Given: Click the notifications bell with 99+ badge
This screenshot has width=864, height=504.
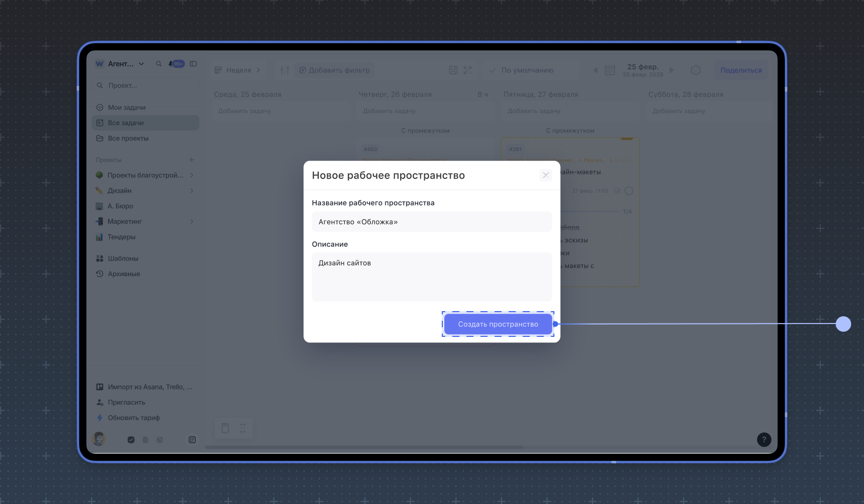Looking at the screenshot, I should point(176,64).
